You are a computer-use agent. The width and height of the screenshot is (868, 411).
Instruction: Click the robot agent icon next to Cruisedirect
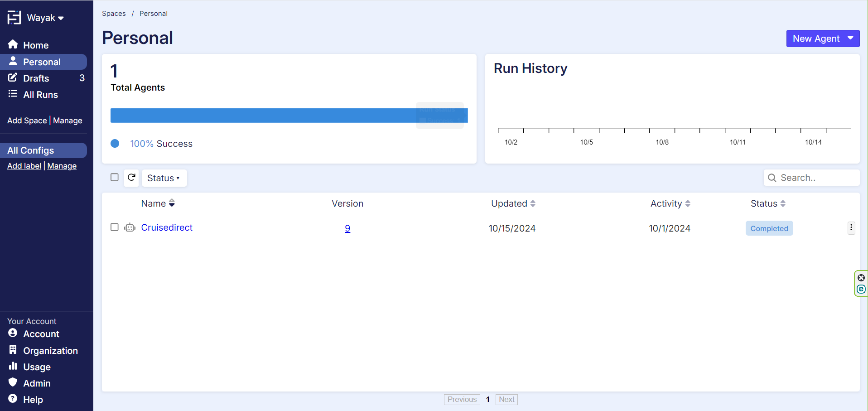click(x=130, y=227)
